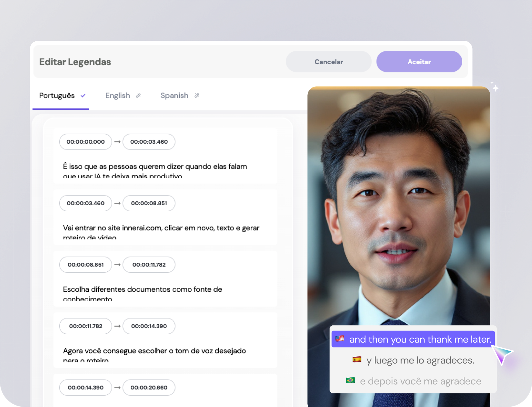This screenshot has width=532, height=407.
Task: Open the English subtitles tab
Action: 123,96
